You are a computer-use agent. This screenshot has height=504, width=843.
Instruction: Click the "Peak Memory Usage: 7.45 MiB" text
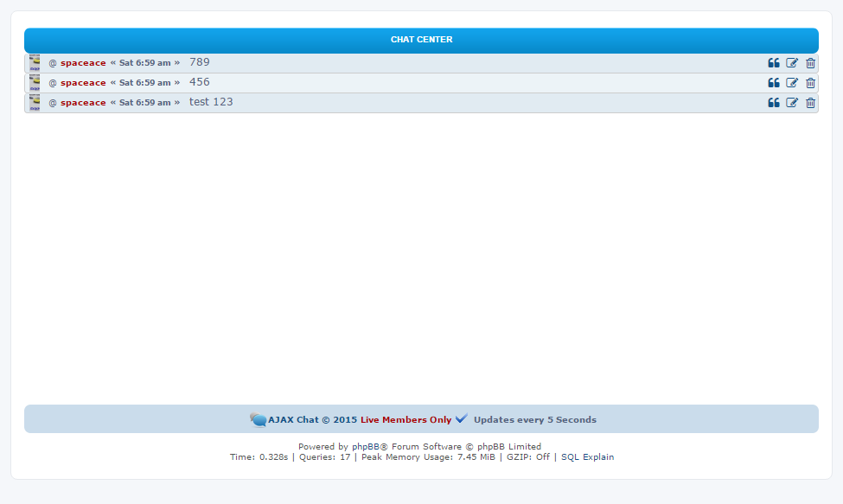click(x=428, y=456)
